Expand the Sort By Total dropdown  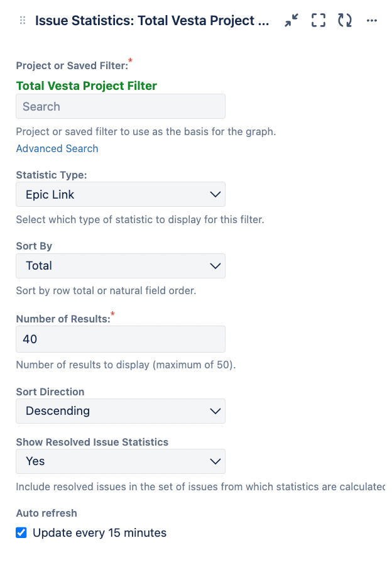(x=121, y=266)
